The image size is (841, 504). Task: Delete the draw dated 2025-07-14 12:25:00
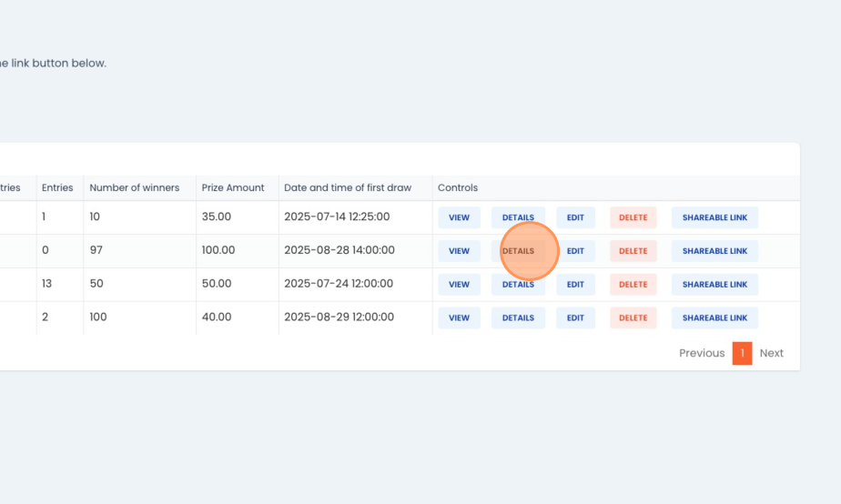click(x=633, y=217)
